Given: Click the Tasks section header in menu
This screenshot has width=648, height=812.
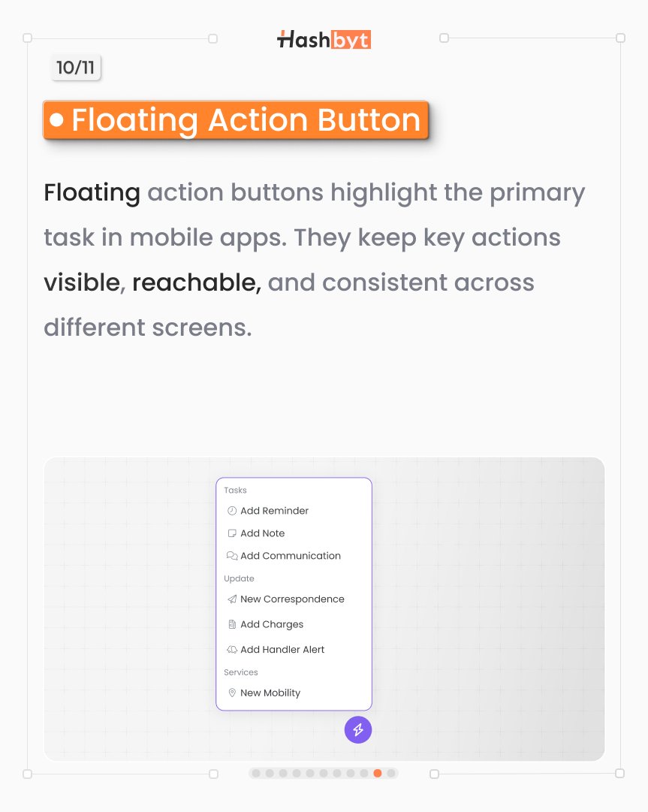Looking at the screenshot, I should click(235, 491).
